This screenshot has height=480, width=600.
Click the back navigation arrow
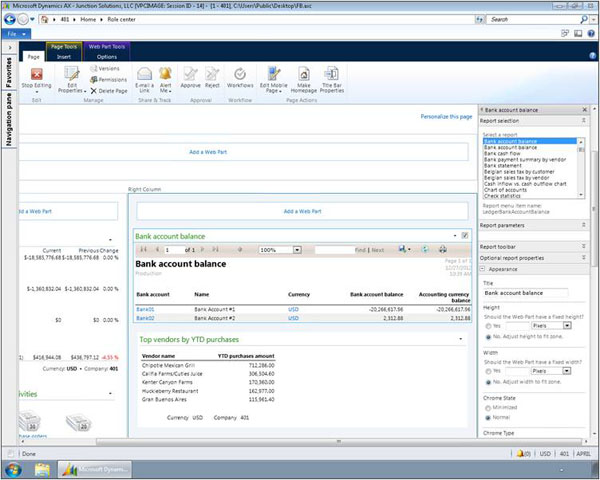pos(10,19)
